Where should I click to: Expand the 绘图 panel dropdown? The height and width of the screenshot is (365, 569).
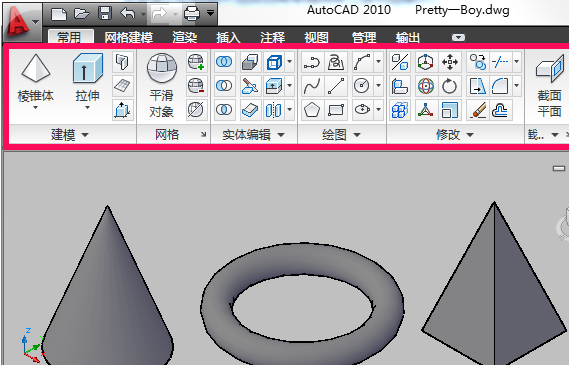click(x=341, y=135)
